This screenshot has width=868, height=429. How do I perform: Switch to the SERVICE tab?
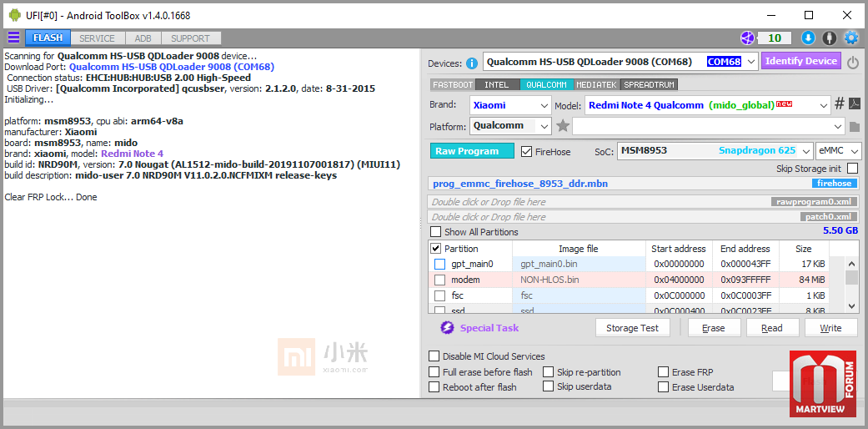click(x=97, y=38)
